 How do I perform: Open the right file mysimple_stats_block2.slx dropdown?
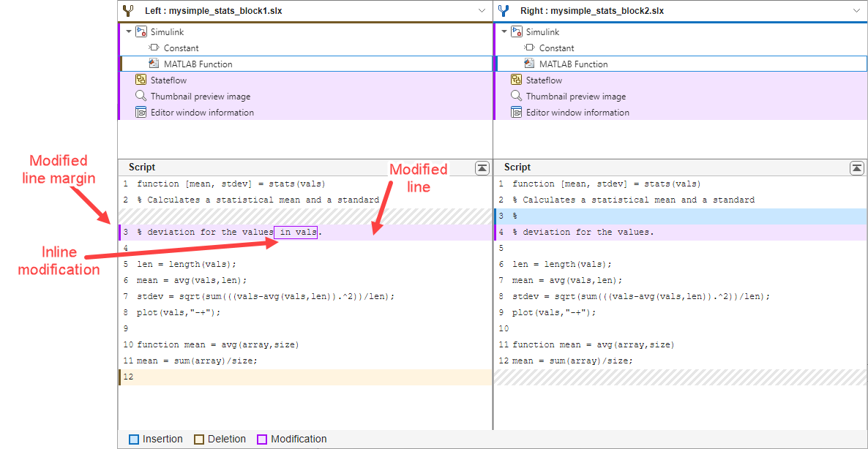click(857, 11)
